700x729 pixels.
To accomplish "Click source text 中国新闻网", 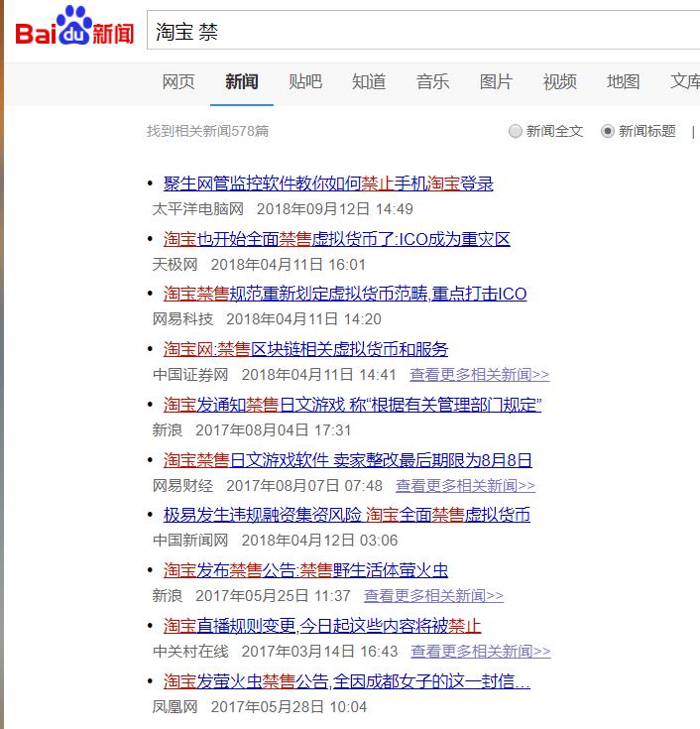I will click(190, 541).
